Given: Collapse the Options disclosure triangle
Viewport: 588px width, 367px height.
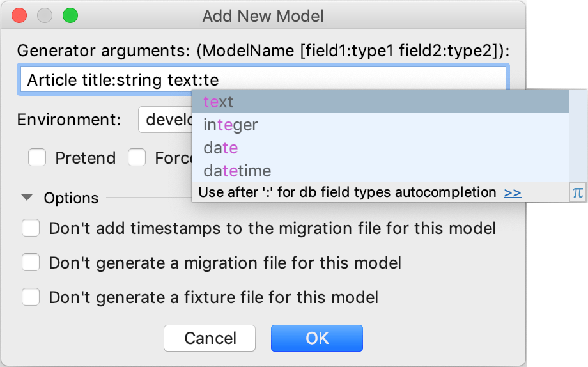Looking at the screenshot, I should pos(27,198).
